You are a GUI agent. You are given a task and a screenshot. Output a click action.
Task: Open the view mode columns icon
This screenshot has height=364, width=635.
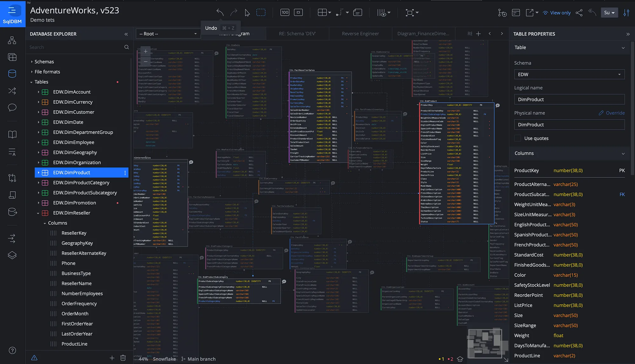[x=381, y=12]
